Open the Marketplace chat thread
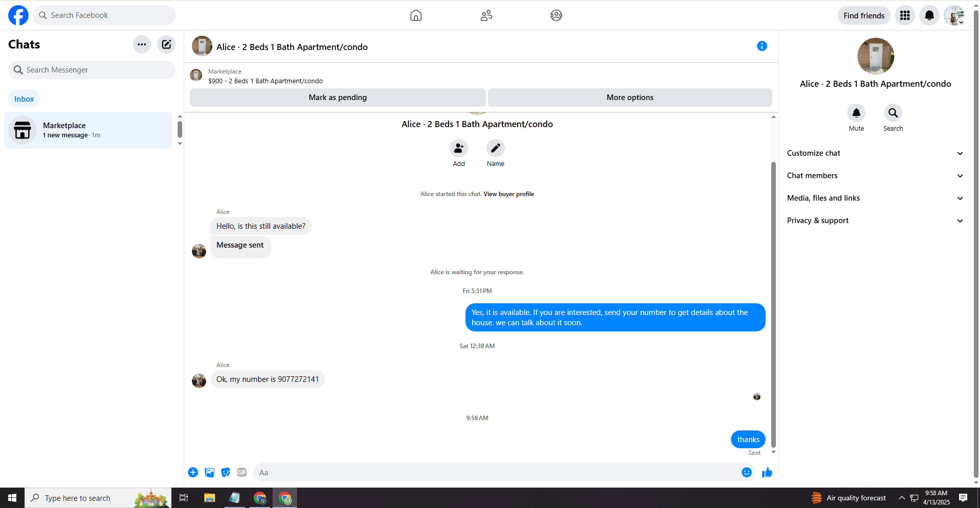980x508 pixels. tap(88, 130)
